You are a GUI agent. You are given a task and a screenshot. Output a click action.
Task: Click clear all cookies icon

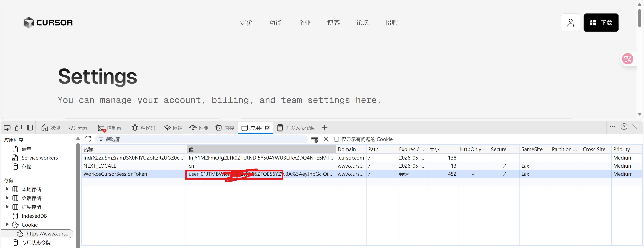[x=315, y=140]
